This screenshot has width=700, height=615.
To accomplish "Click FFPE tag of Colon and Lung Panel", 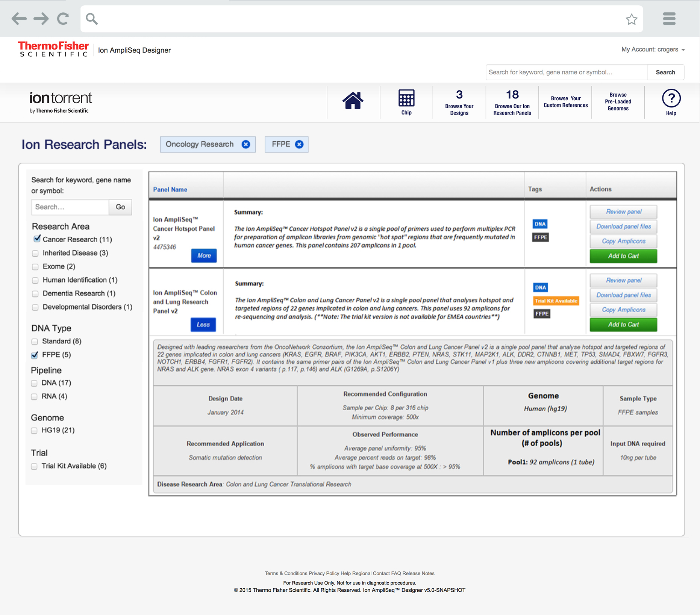I will pos(542,314).
